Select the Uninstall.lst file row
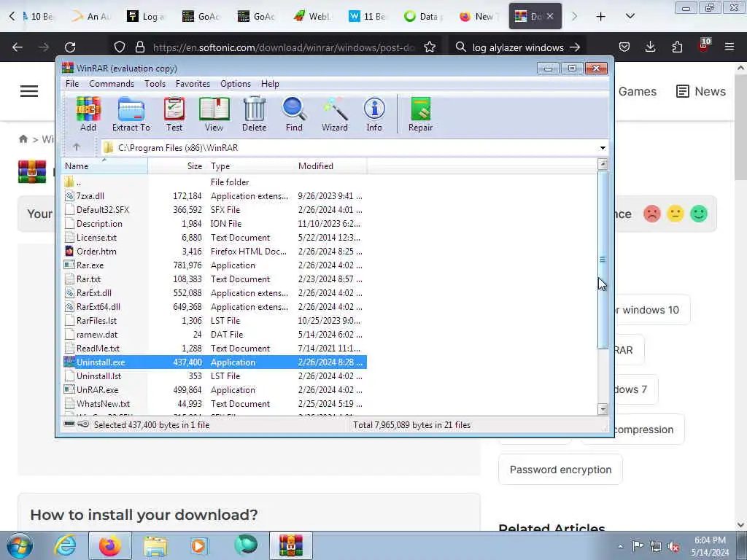Viewport: 747px width, 560px height. (x=214, y=376)
